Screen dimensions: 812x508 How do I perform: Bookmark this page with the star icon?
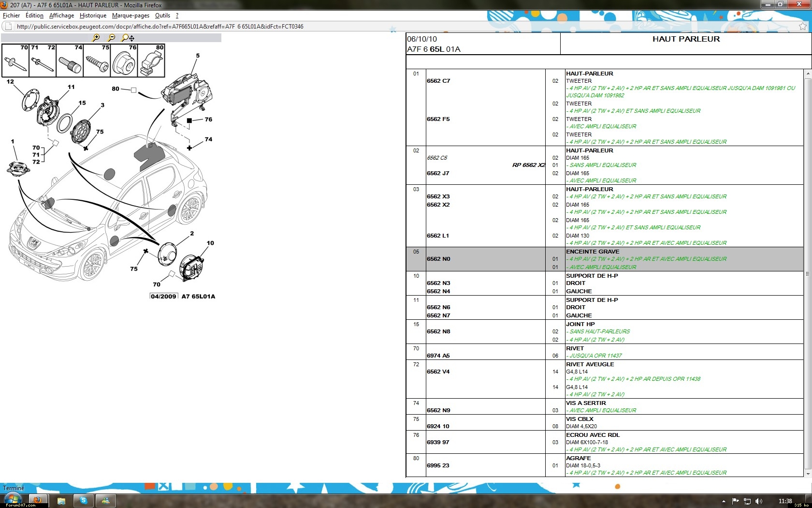(x=803, y=27)
